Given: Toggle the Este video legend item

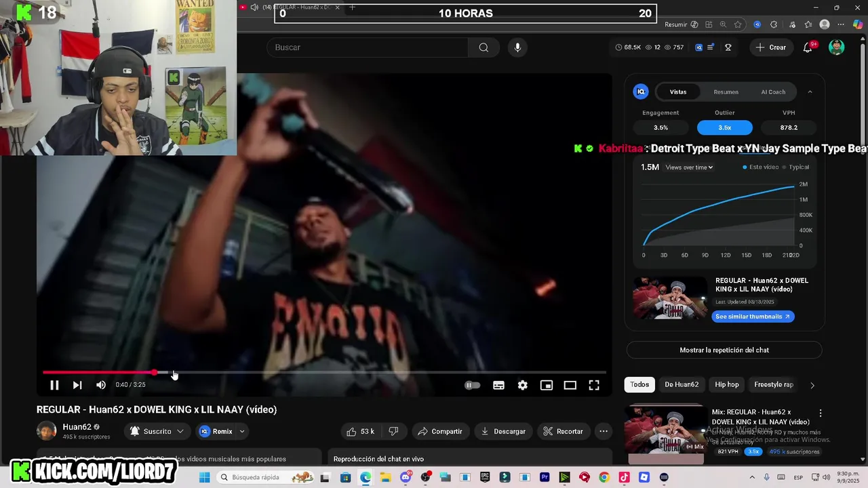Looking at the screenshot, I should tap(761, 167).
